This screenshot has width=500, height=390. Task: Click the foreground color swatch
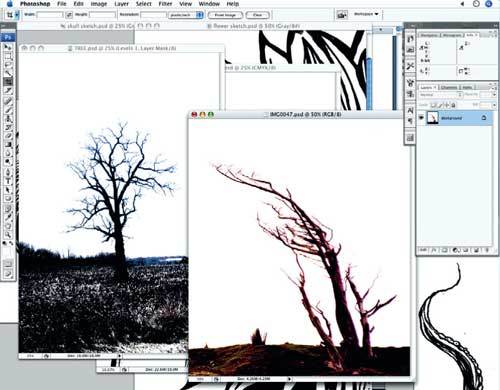point(7,251)
